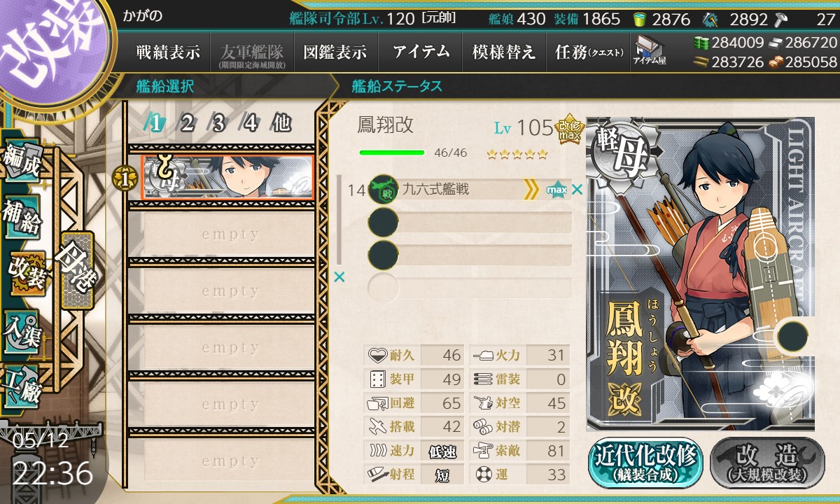Open the 九六式艦戦 equipment slot
Viewport: 840px width, 504px height.
point(469,190)
